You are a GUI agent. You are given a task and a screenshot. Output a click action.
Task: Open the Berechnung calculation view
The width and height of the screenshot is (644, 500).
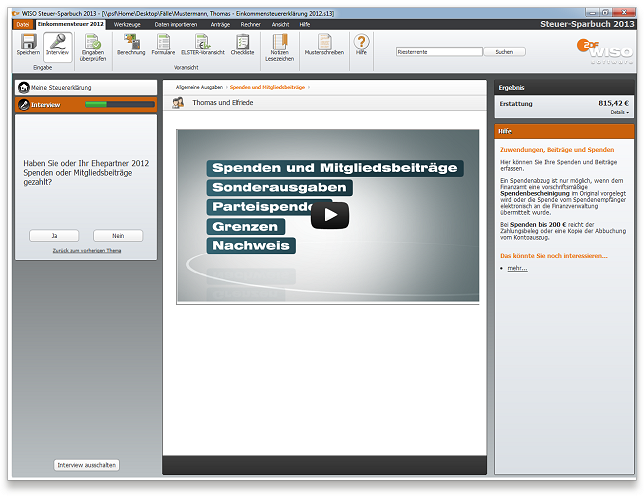click(x=131, y=45)
